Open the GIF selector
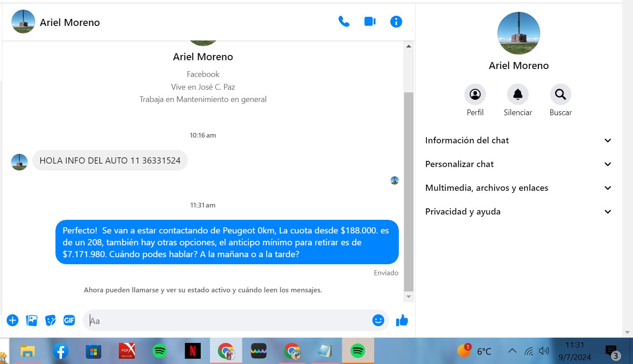 70,320
